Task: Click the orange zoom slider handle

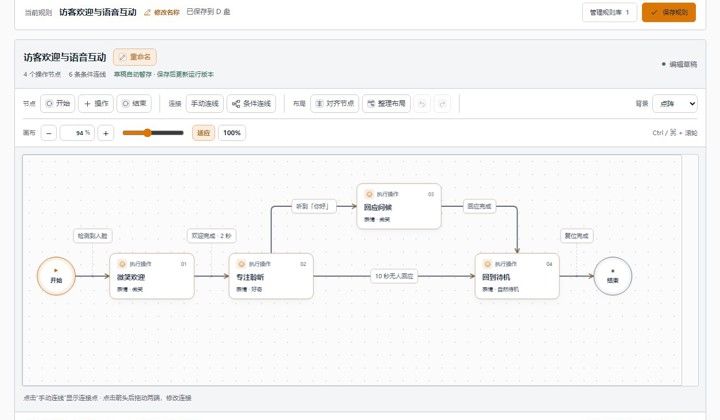Action: pos(147,133)
